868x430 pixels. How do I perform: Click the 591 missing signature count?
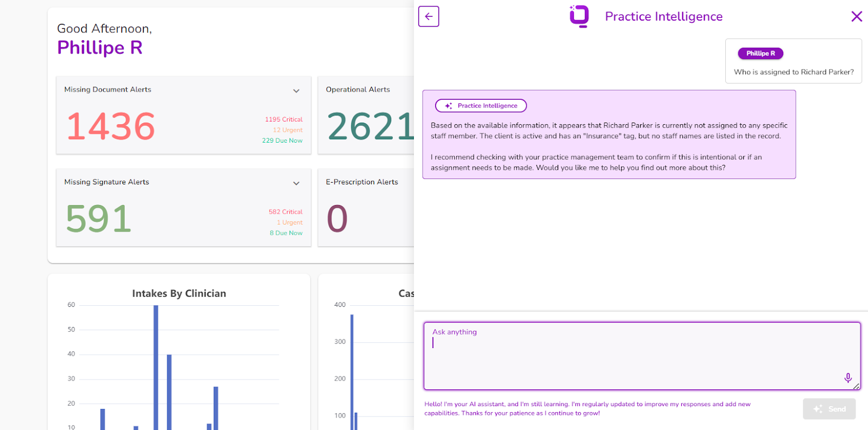point(99,219)
